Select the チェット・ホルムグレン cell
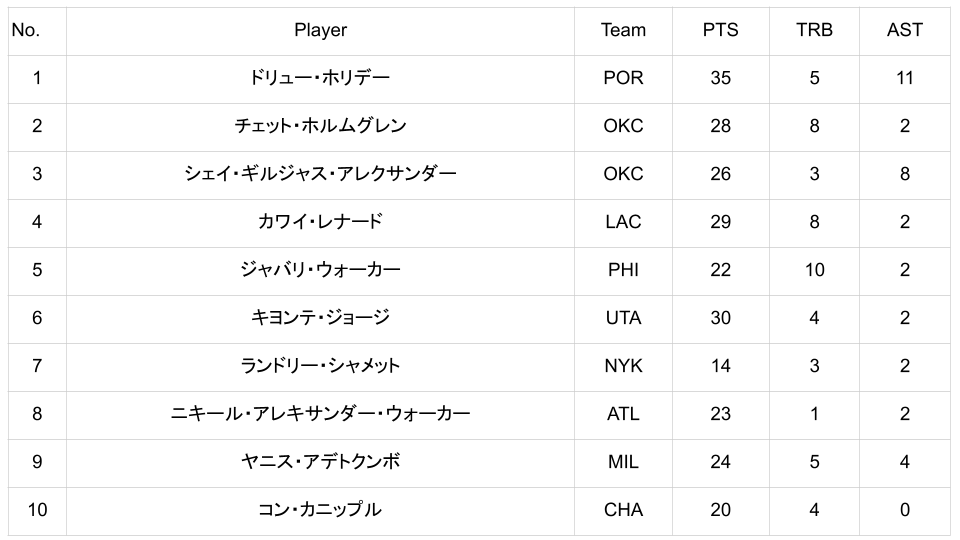Screen dimensions: 960x540 tap(320, 126)
